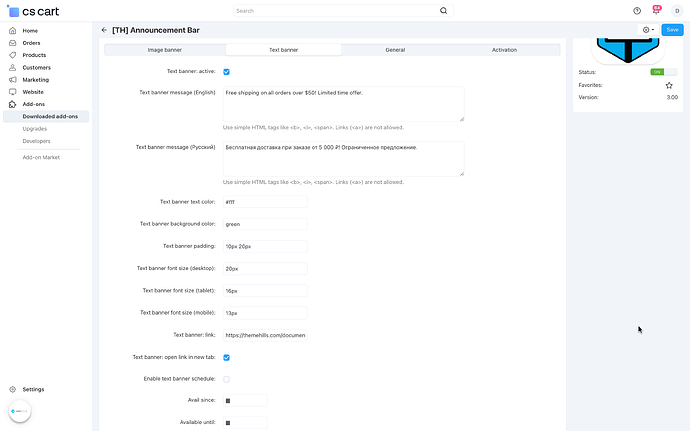The width and height of the screenshot is (690, 431).
Task: Add add-on to favorites with star icon
Action: tap(669, 85)
